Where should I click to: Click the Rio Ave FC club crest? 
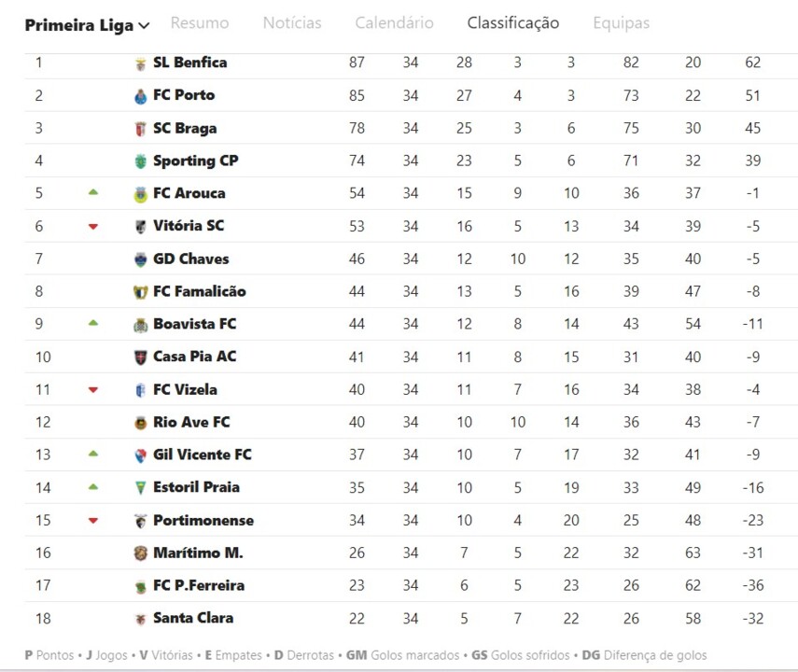click(x=141, y=423)
